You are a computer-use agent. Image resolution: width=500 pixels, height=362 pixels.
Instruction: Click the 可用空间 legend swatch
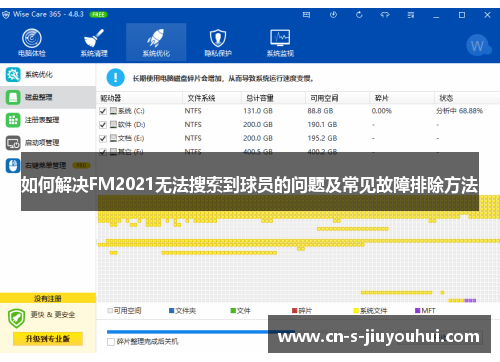tap(110, 311)
